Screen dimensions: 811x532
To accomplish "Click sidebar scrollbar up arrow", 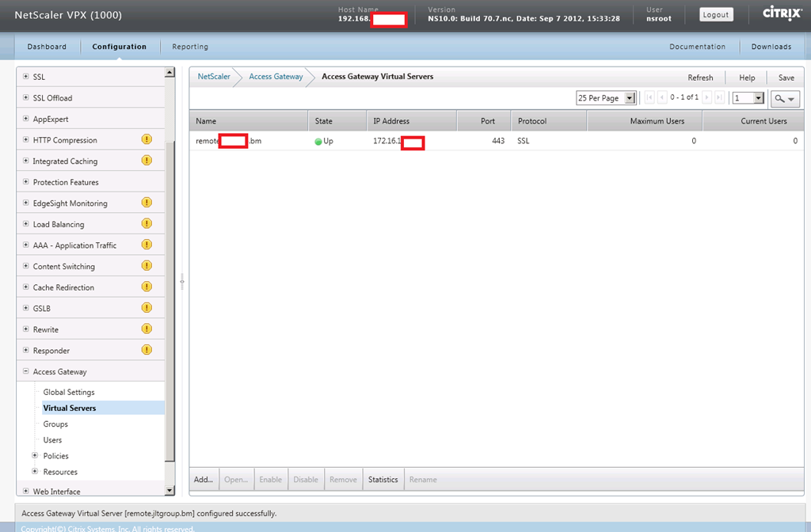I will click(169, 72).
